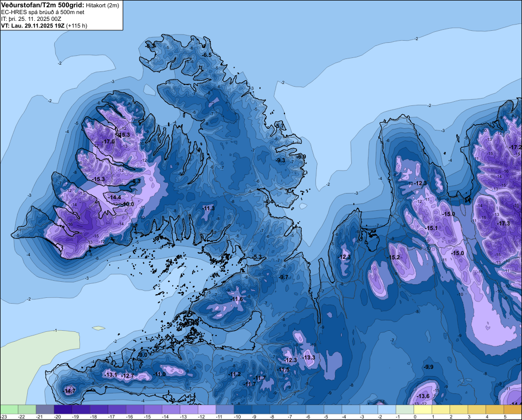
Task: Click the -13.3 temperature value
Action: (x=309, y=357)
